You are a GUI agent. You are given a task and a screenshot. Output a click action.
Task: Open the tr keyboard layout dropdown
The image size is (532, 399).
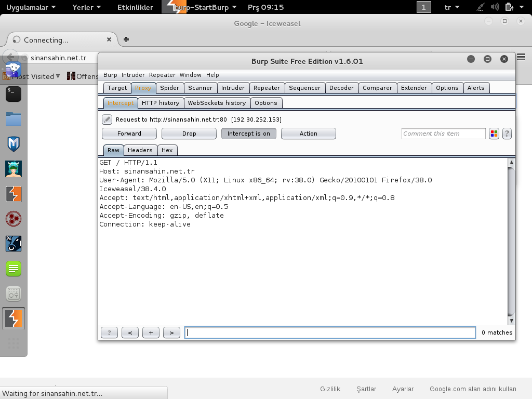pos(452,7)
